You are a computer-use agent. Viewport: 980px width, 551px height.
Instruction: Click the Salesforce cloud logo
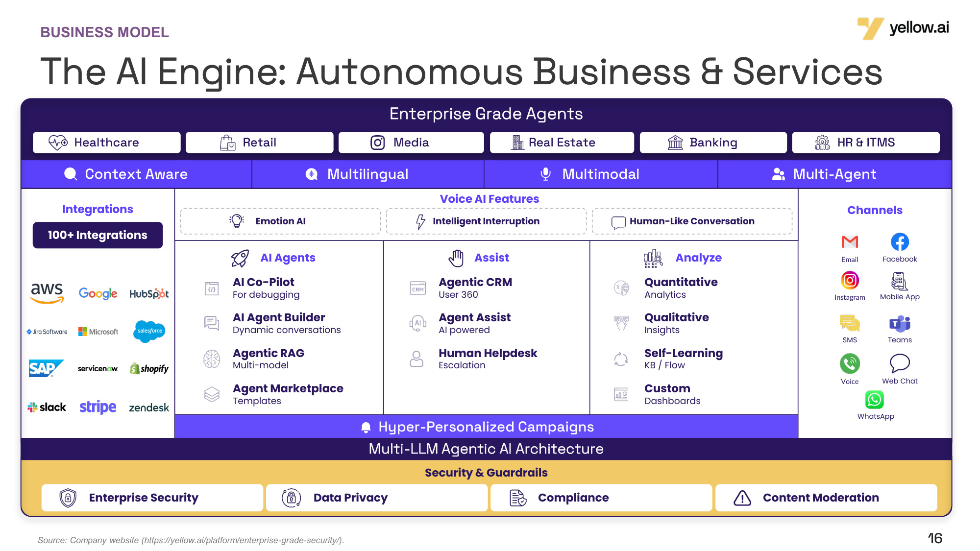149,331
